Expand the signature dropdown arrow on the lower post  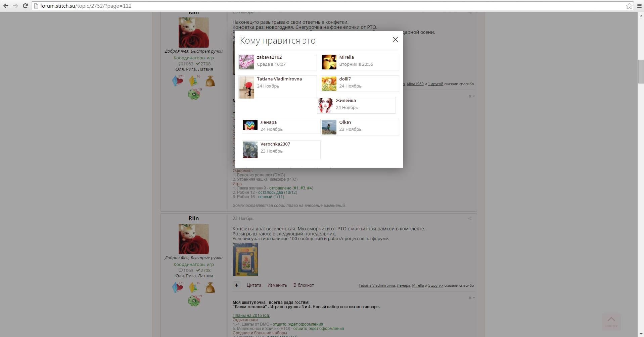473,298
